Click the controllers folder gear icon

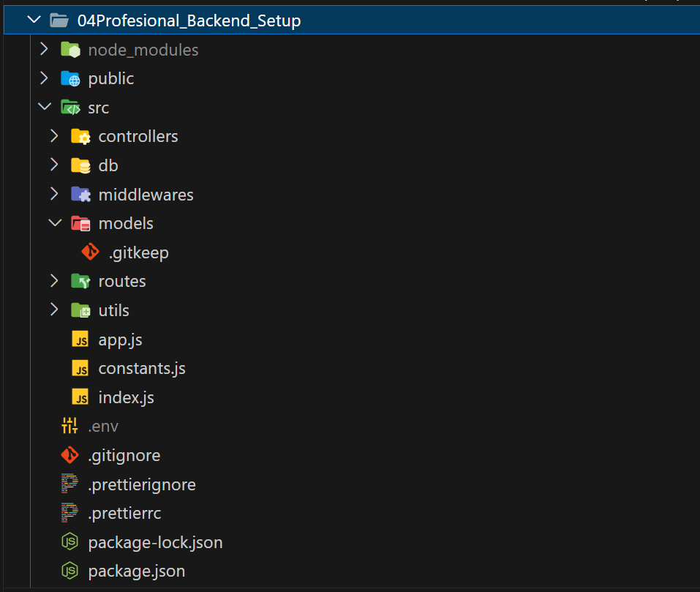pos(80,137)
